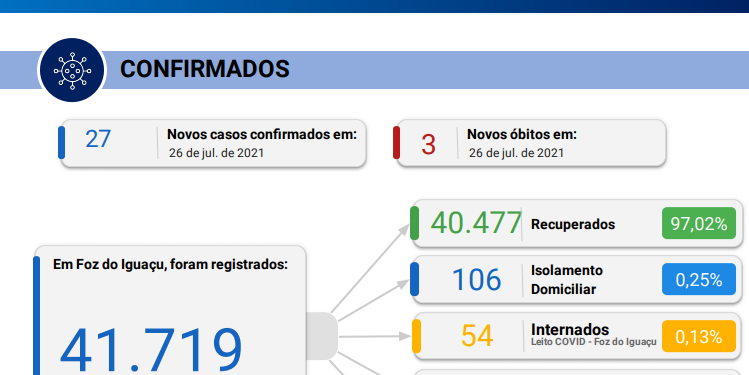Viewport: 749px width, 375px height.
Task: Click the total confirmed number 41.719
Action: [x=150, y=350]
